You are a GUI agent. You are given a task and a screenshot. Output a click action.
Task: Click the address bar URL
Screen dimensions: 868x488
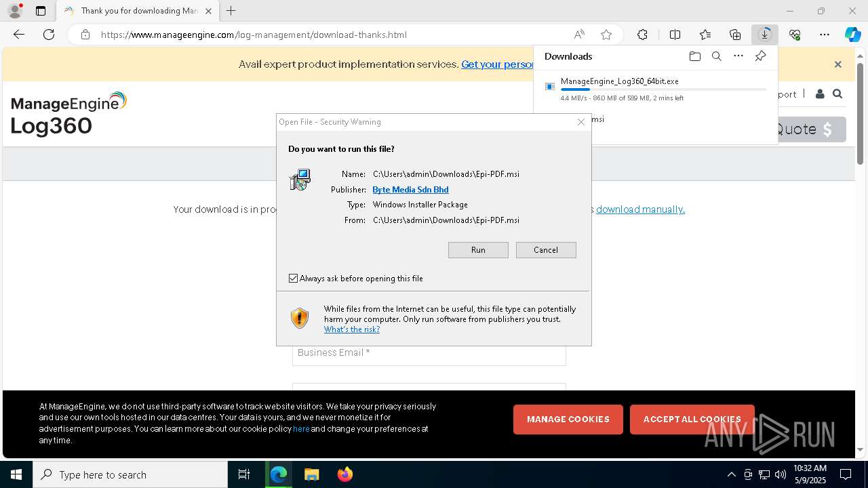pos(254,35)
